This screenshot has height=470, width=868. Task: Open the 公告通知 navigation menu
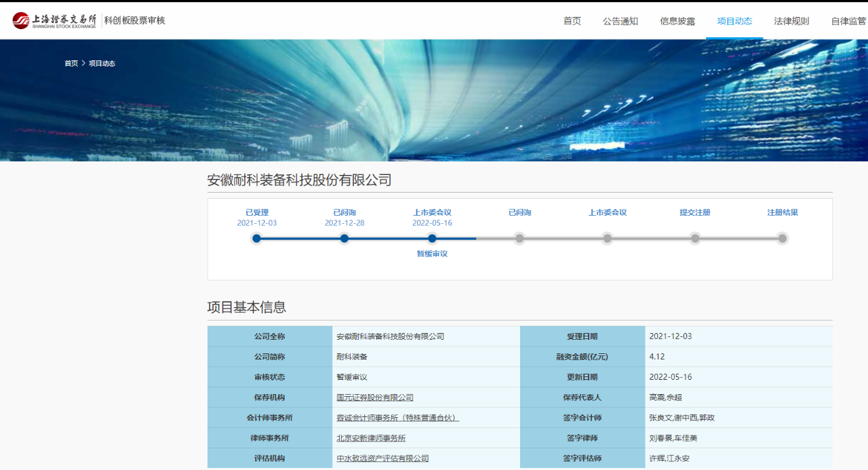[620, 21]
